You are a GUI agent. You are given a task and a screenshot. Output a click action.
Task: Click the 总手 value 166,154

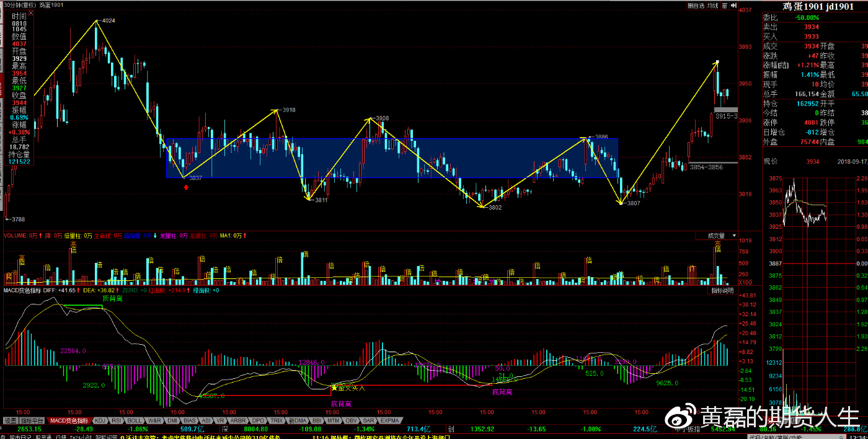click(806, 94)
